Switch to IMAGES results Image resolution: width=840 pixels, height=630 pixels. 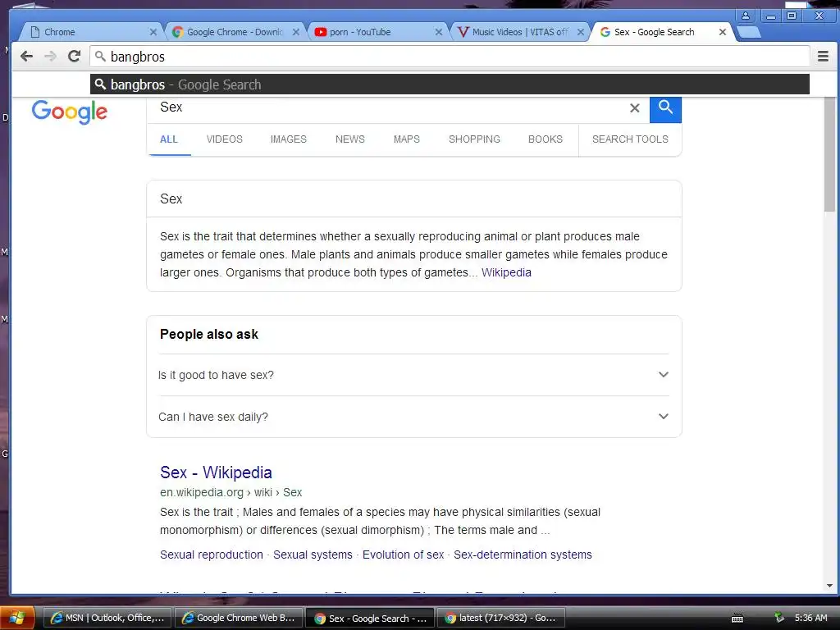point(288,139)
